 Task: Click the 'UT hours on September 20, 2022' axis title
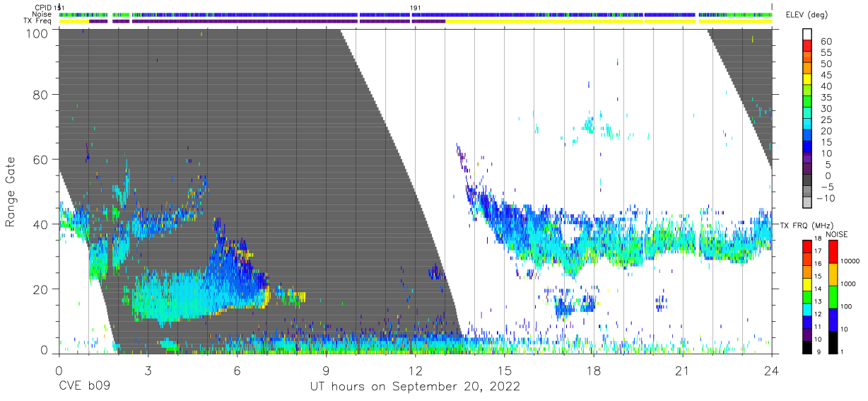tap(415, 387)
